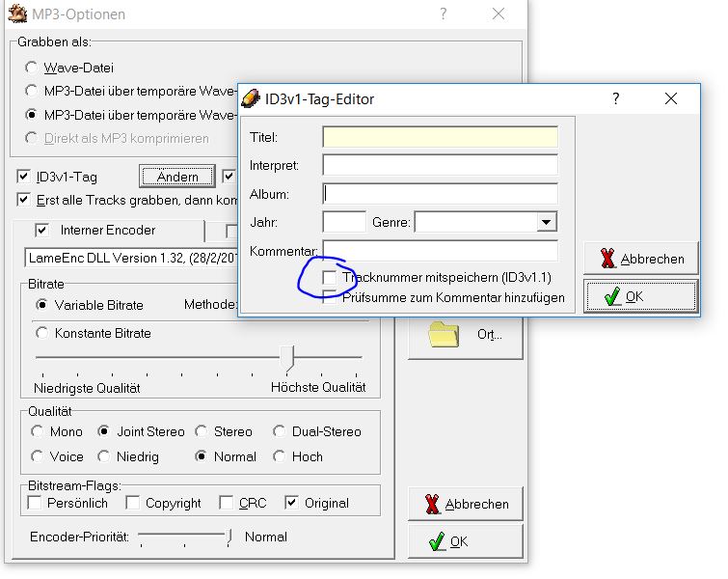Click OK in MP3-Optionen window
728x579 pixels.
coord(465,541)
